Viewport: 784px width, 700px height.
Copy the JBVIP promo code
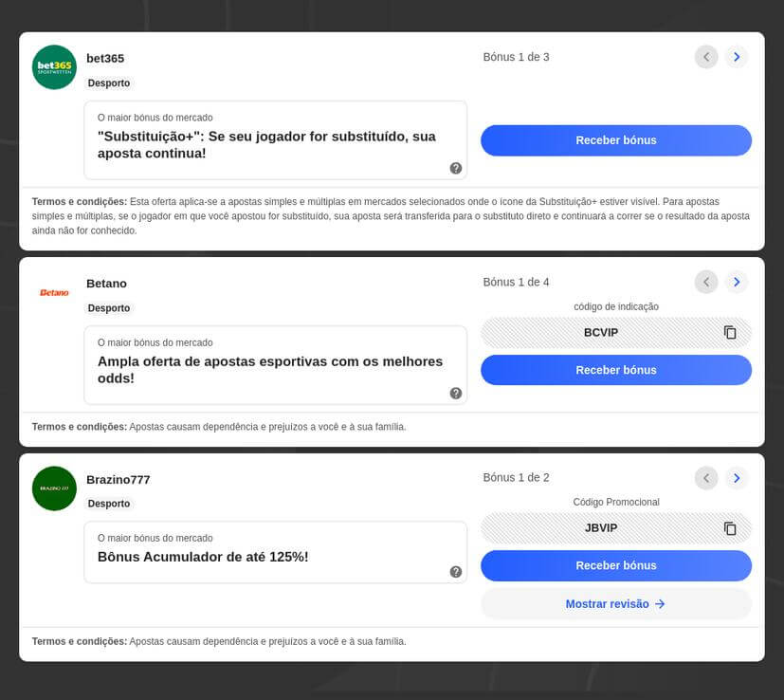coord(730,528)
